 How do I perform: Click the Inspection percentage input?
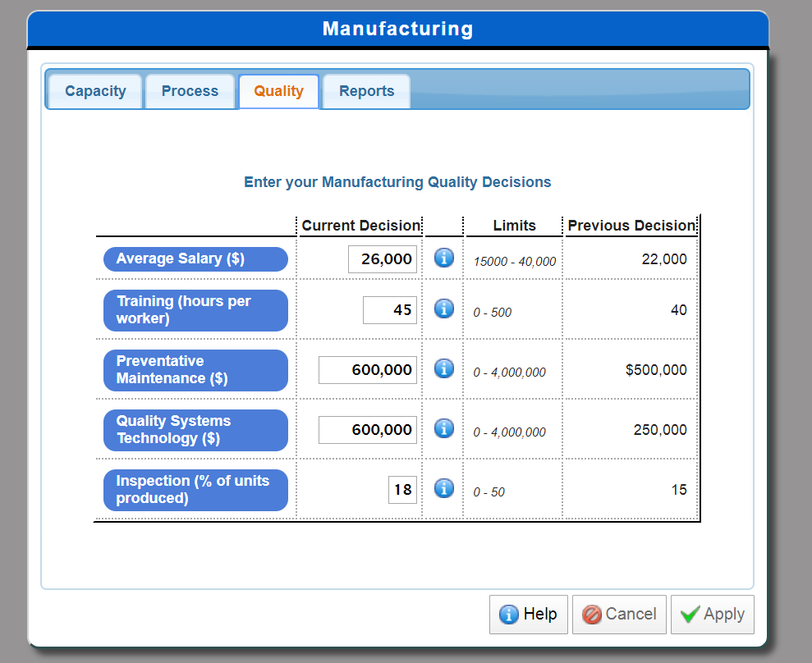click(x=402, y=490)
